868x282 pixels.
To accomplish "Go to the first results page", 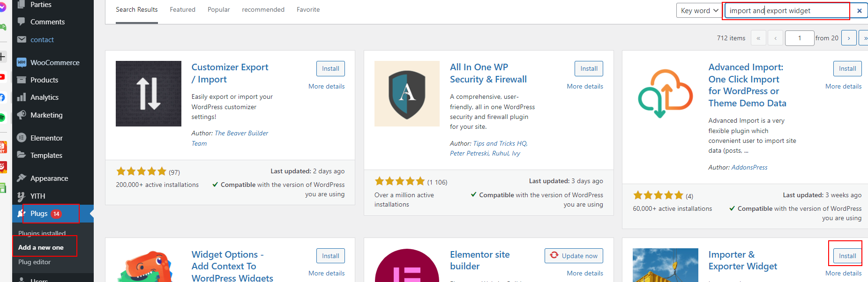I will tap(758, 38).
